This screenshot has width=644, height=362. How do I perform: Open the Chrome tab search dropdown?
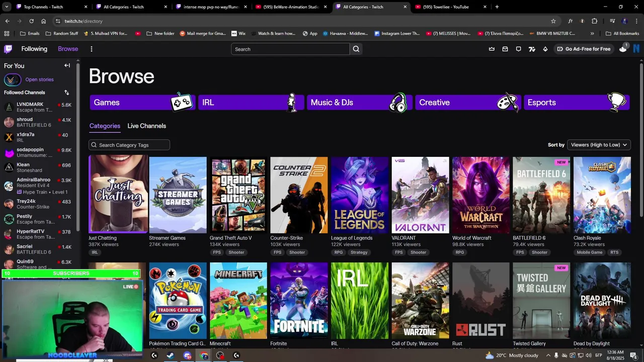[7, 7]
